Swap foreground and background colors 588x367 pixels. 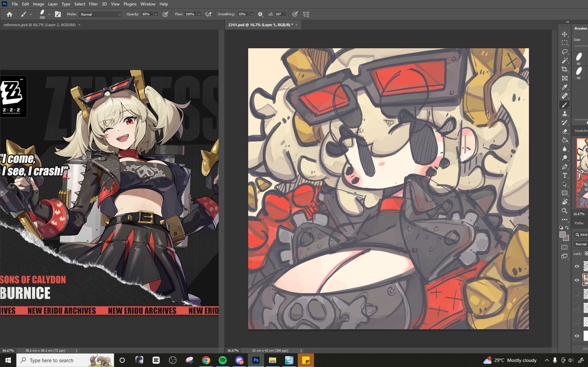point(567,228)
